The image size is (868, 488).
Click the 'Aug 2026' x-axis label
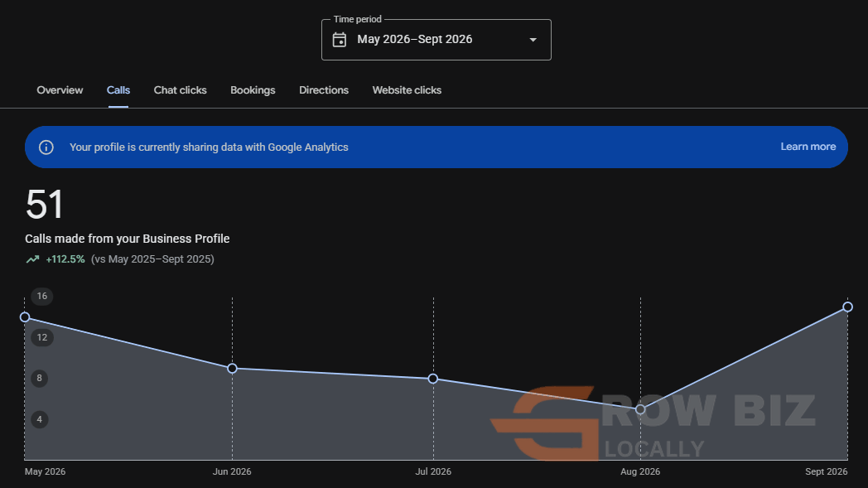pyautogui.click(x=640, y=472)
